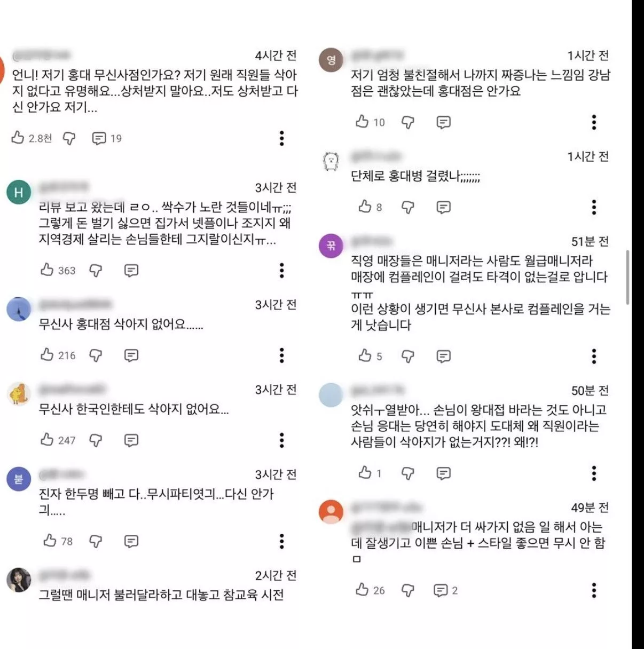
Task: Open three-dot menu on 51분 전 comment
Action: coord(594,356)
